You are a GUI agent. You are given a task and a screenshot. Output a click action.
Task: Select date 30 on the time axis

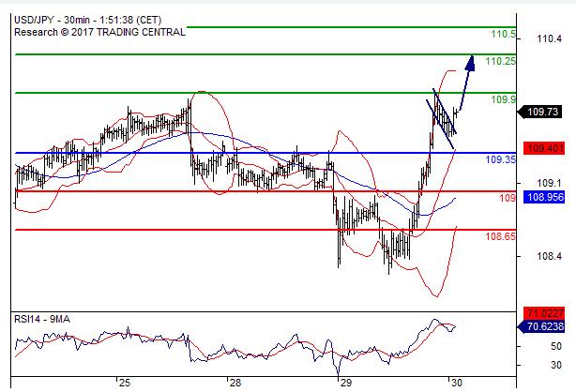click(456, 383)
